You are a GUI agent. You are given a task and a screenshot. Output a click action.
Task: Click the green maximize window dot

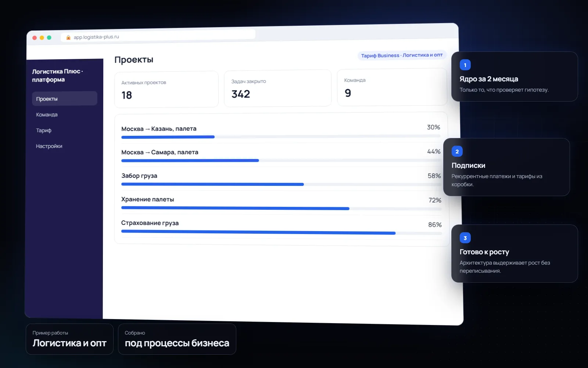pyautogui.click(x=49, y=38)
